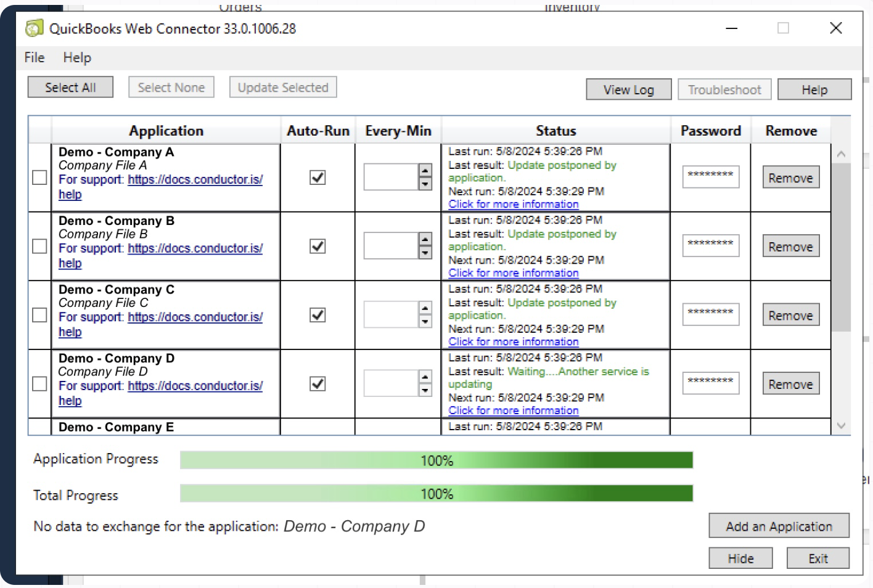The width and height of the screenshot is (873, 588).
Task: Click for more information on Company C status
Action: pos(514,341)
